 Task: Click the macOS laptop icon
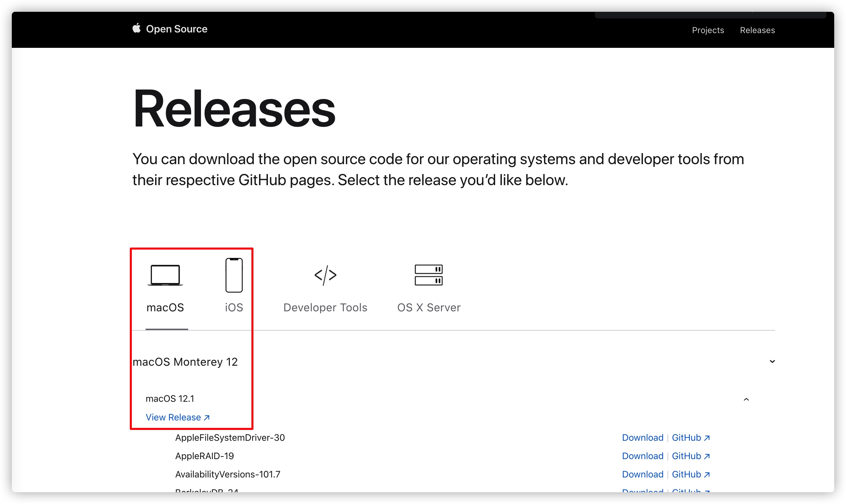pyautogui.click(x=165, y=275)
